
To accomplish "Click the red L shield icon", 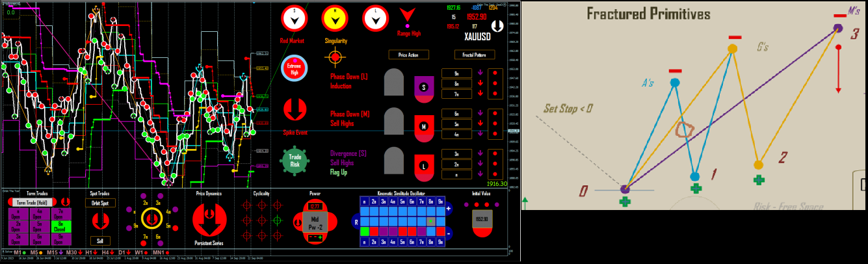I will 424,168.
